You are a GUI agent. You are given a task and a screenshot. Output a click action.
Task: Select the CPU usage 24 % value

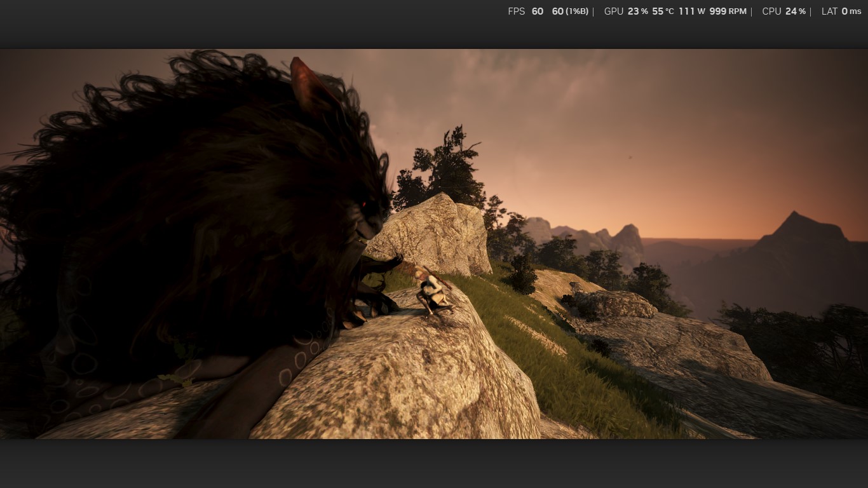tap(795, 11)
